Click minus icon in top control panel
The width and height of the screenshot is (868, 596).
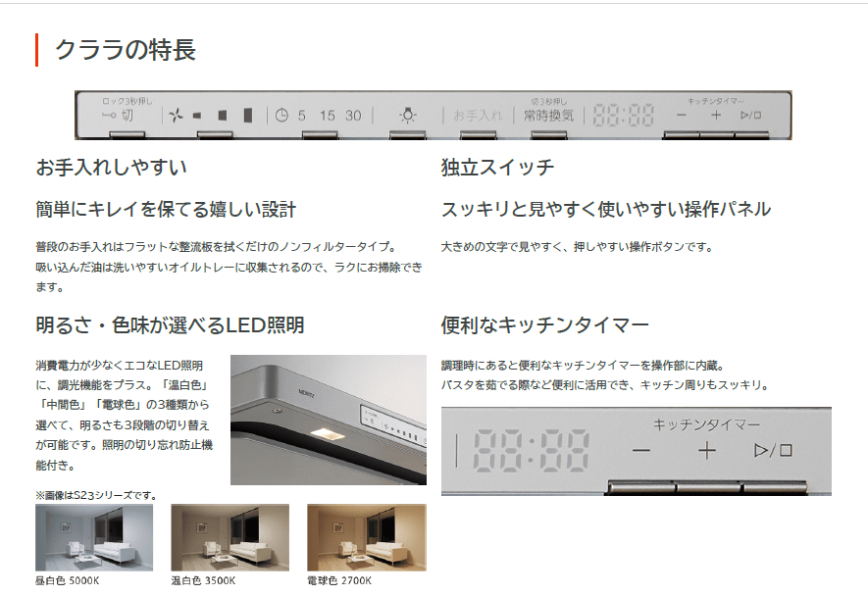pyautogui.click(x=681, y=115)
